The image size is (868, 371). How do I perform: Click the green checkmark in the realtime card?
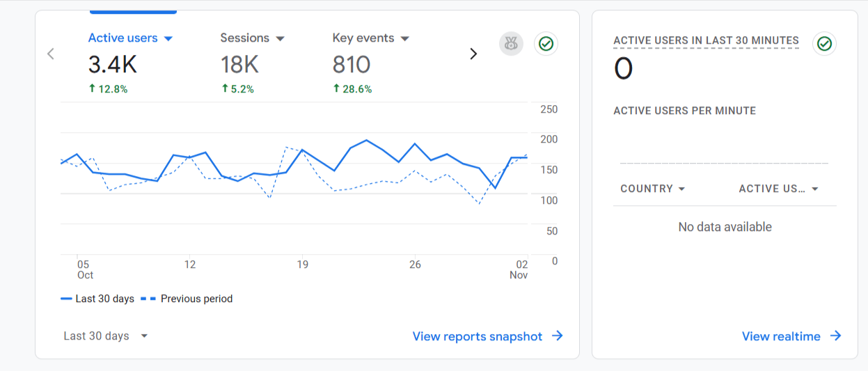point(824,44)
